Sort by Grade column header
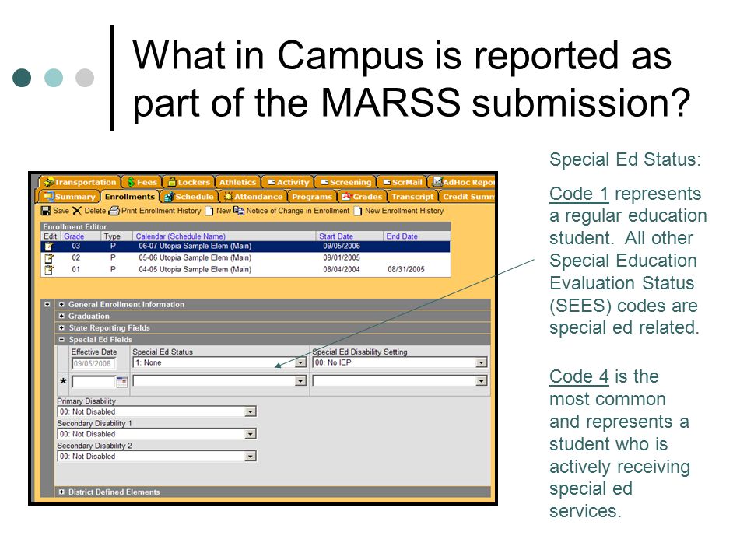The image size is (747, 560). point(74,236)
